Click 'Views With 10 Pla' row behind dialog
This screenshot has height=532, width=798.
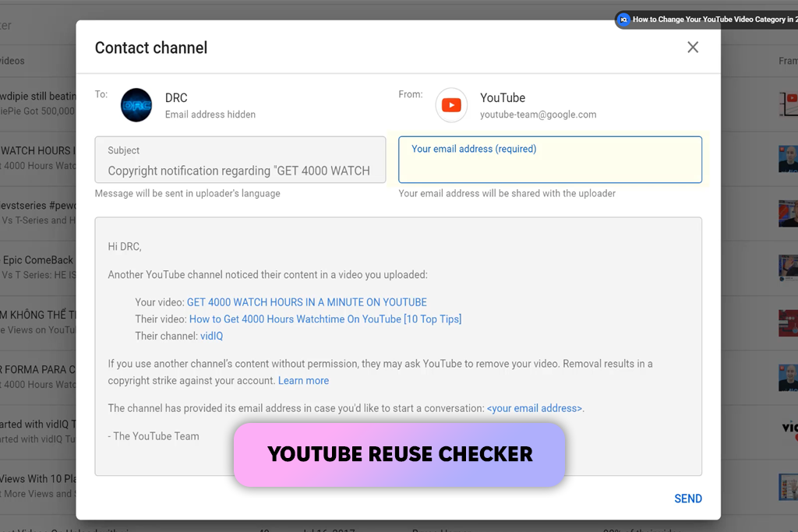[37, 486]
